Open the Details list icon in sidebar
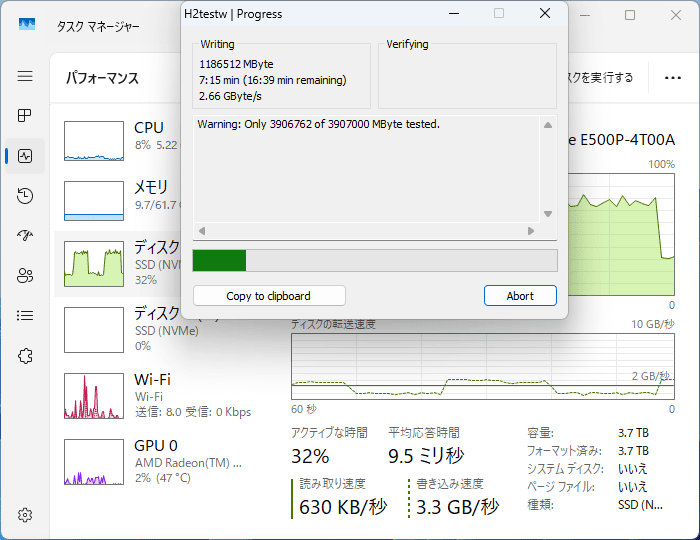The height and width of the screenshot is (540, 700). (x=25, y=316)
